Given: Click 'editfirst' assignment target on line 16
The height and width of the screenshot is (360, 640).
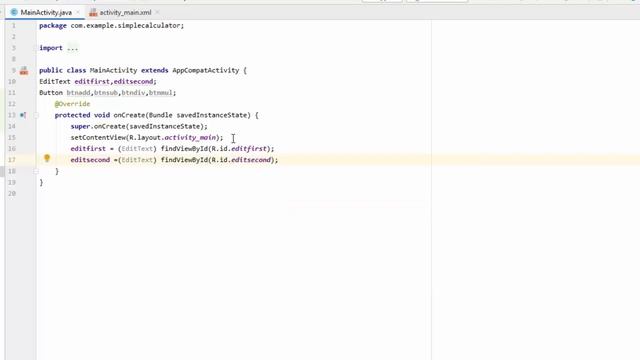Looking at the screenshot, I should point(88,149).
